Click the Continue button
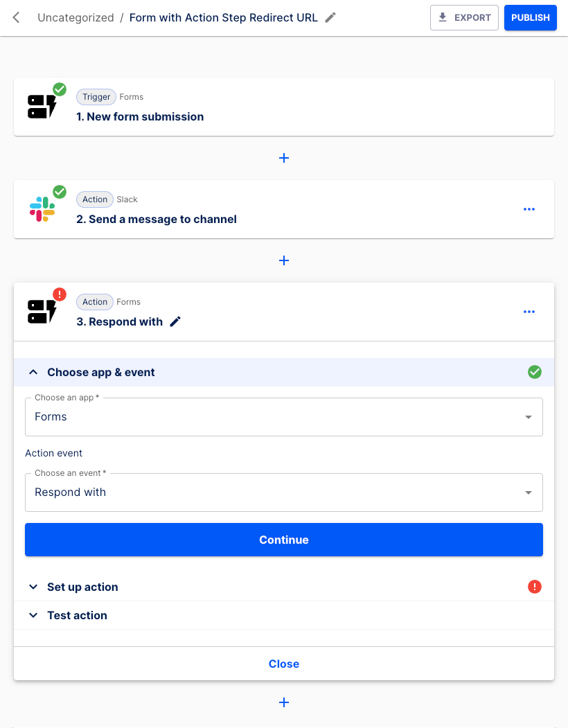The height and width of the screenshot is (728, 568). click(x=284, y=540)
